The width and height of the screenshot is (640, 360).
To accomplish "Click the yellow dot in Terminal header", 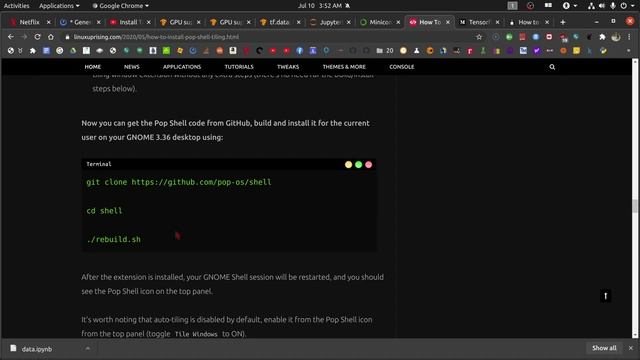I will click(x=348, y=164).
